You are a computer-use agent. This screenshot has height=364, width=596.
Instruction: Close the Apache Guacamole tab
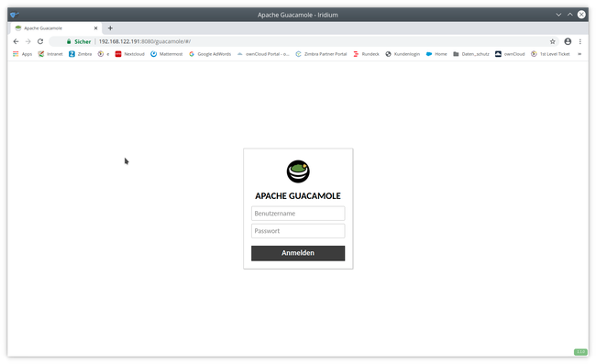95,28
